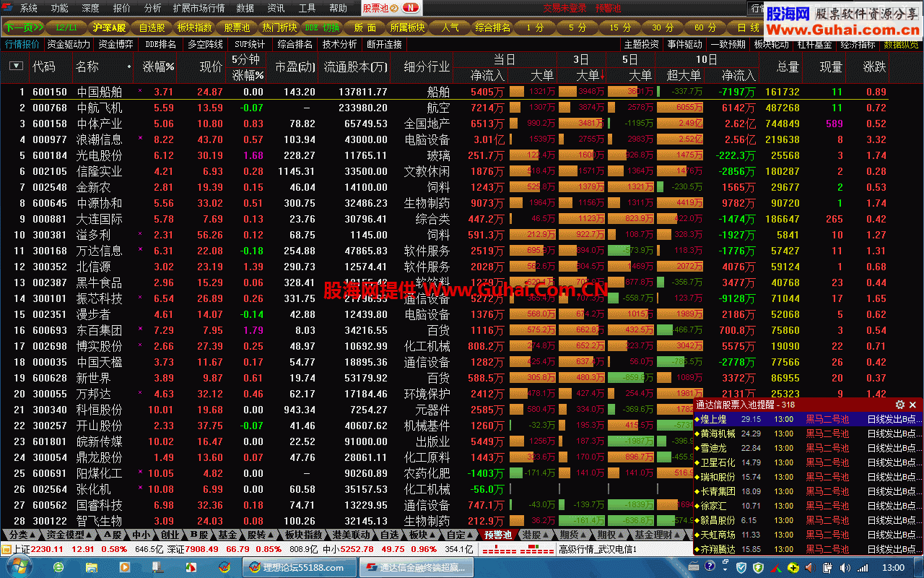Click the 交易未登录 link
Screen dimensions: 924x578
click(565, 8)
